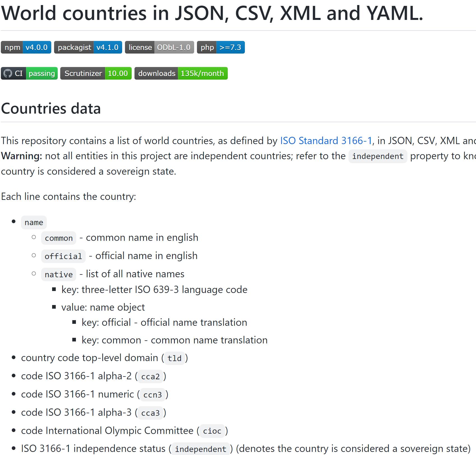Click the independent code tag in the warning

coord(377,156)
